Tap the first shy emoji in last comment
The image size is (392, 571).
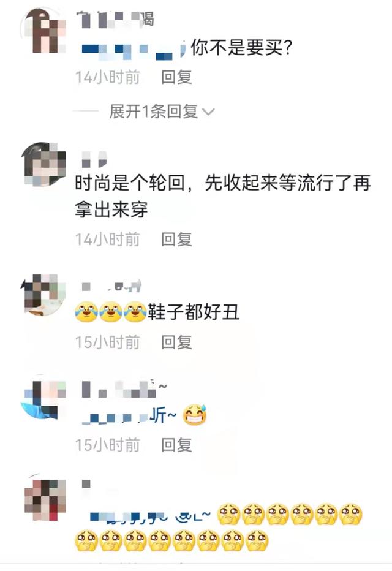(229, 514)
